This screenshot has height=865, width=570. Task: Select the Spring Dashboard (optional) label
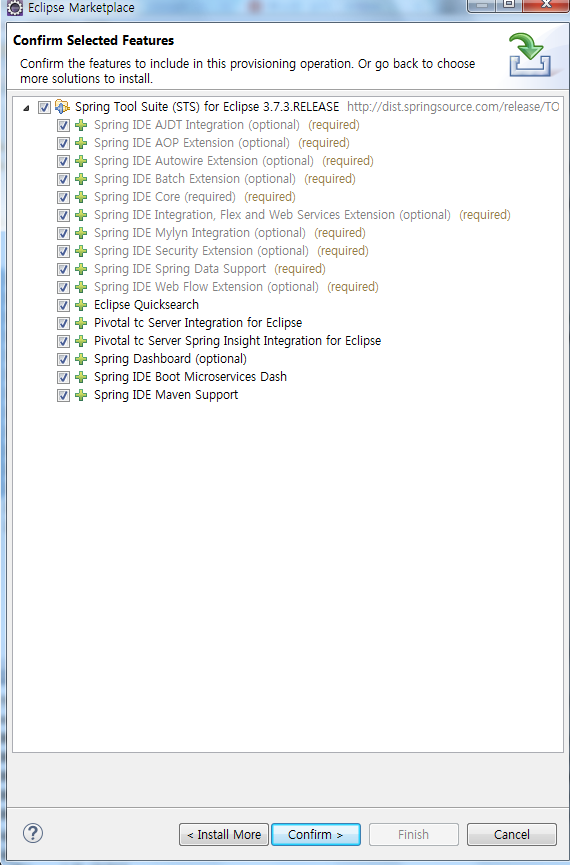[170, 359]
